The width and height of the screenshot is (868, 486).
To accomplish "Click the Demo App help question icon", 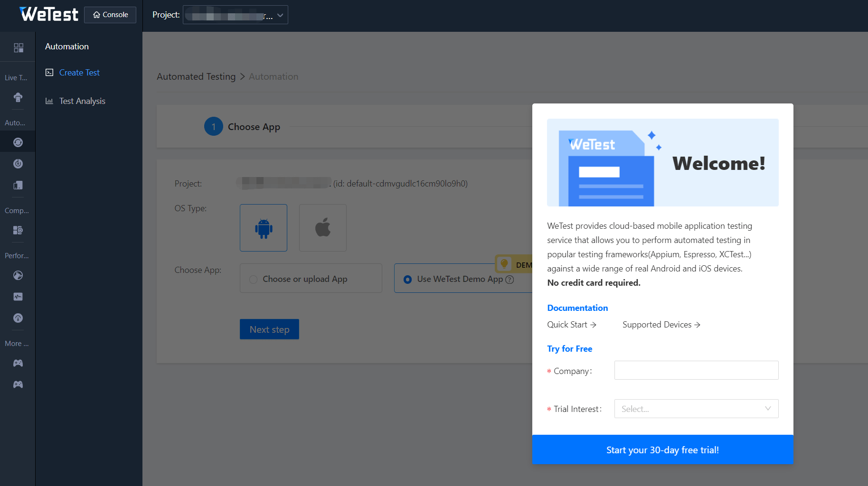I will 510,280.
